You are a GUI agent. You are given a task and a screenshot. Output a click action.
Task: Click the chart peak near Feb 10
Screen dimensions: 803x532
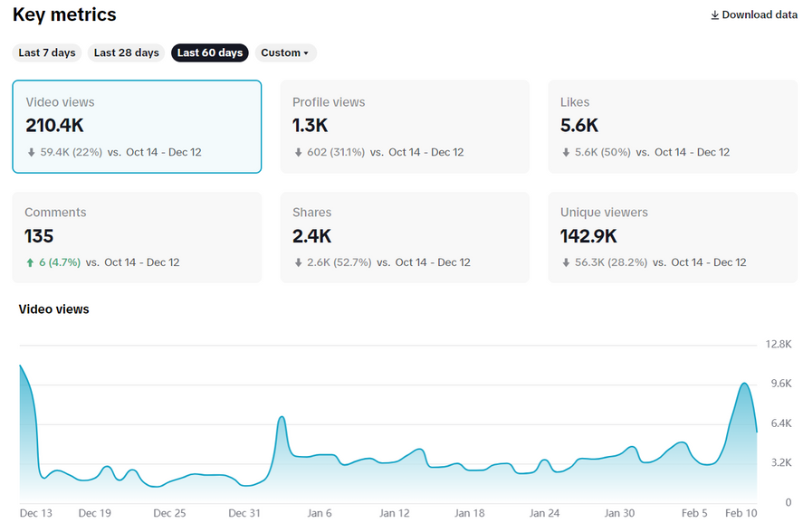click(744, 384)
